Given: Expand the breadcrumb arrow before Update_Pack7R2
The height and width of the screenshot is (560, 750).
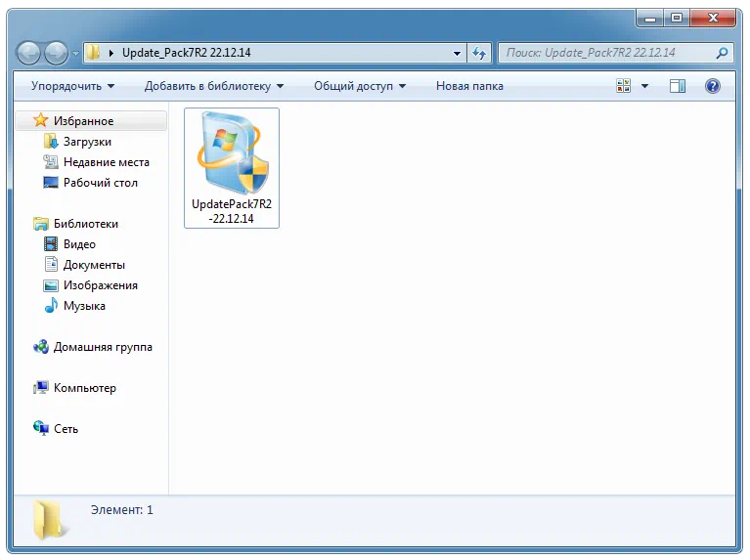Looking at the screenshot, I should (110, 53).
